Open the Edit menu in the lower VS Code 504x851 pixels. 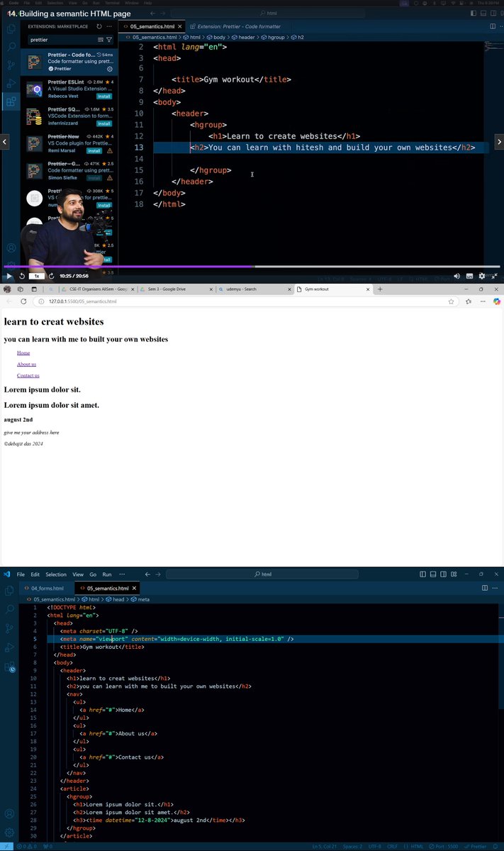[x=35, y=574]
